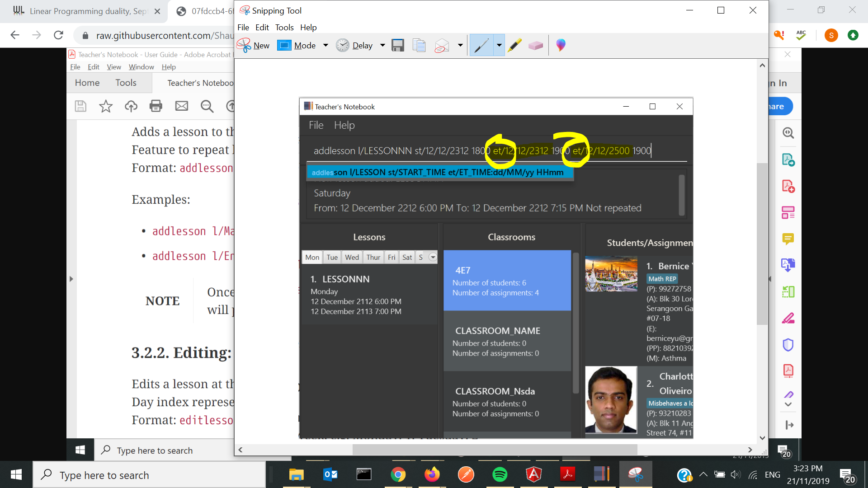Click Send Snip envelope icon
Viewport: 868px width, 488px height.
(x=442, y=45)
